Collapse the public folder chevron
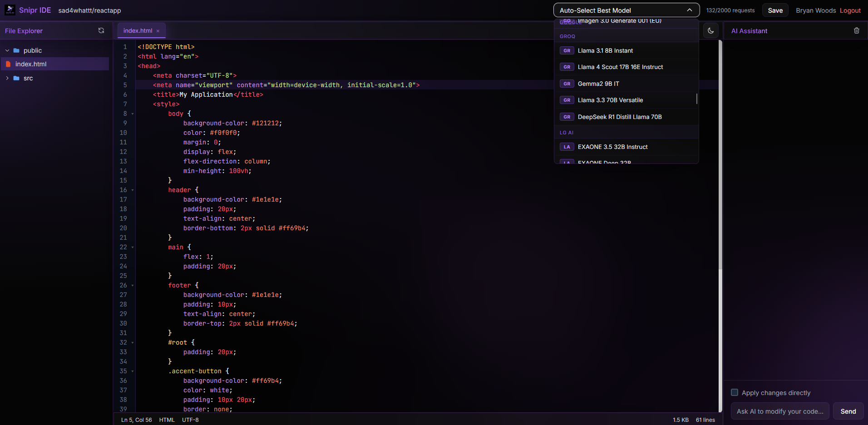 point(7,50)
